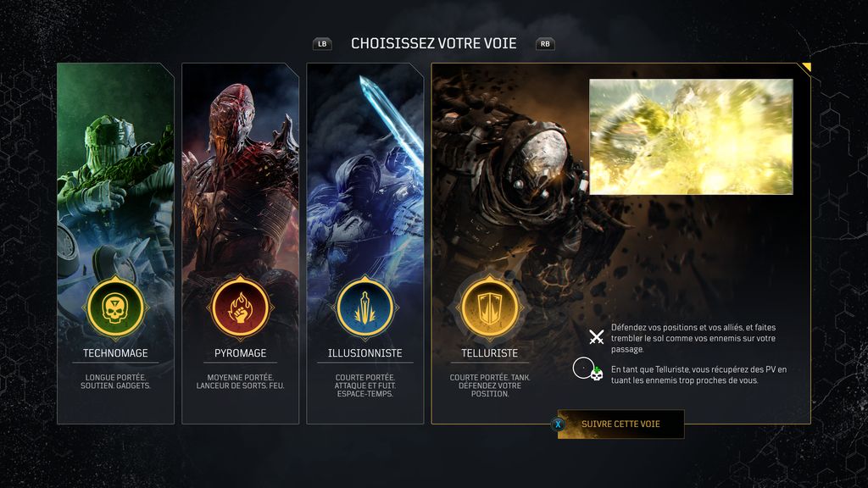Play the Telluriste ability preview video
Screen dimensions: 868x488
(691, 136)
